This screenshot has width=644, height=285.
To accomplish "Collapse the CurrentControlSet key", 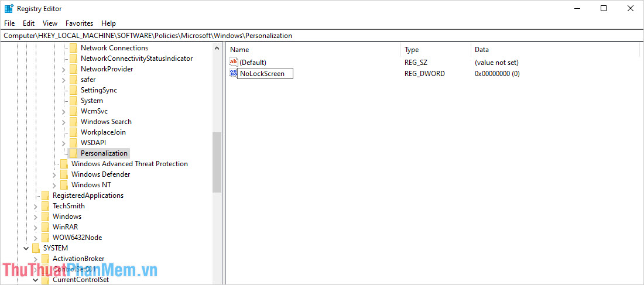I will pyautogui.click(x=35, y=280).
